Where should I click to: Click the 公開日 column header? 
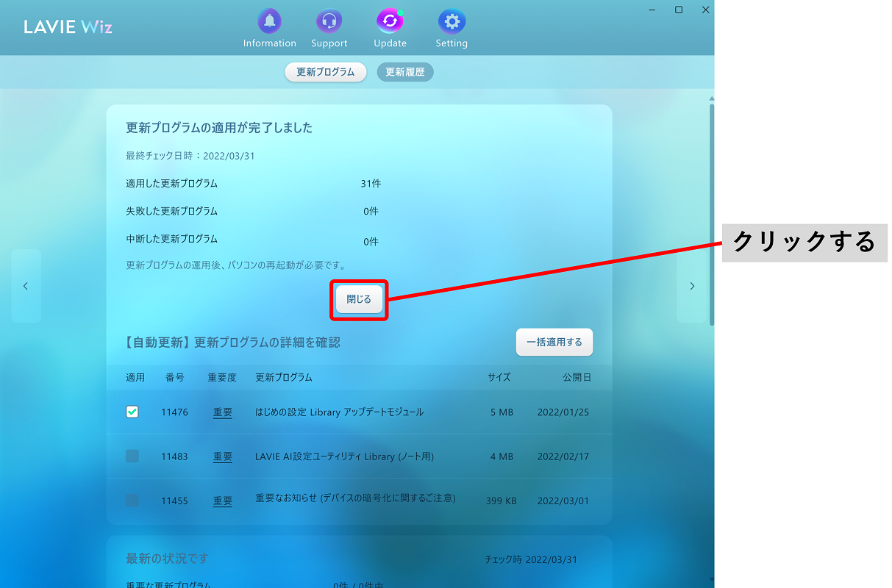577,378
